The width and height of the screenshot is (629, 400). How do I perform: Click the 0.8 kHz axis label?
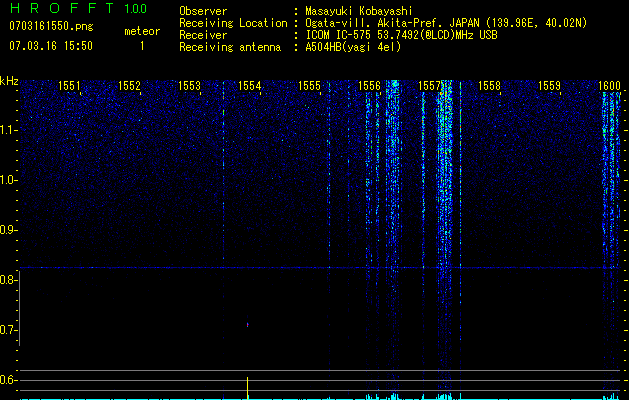[8, 280]
